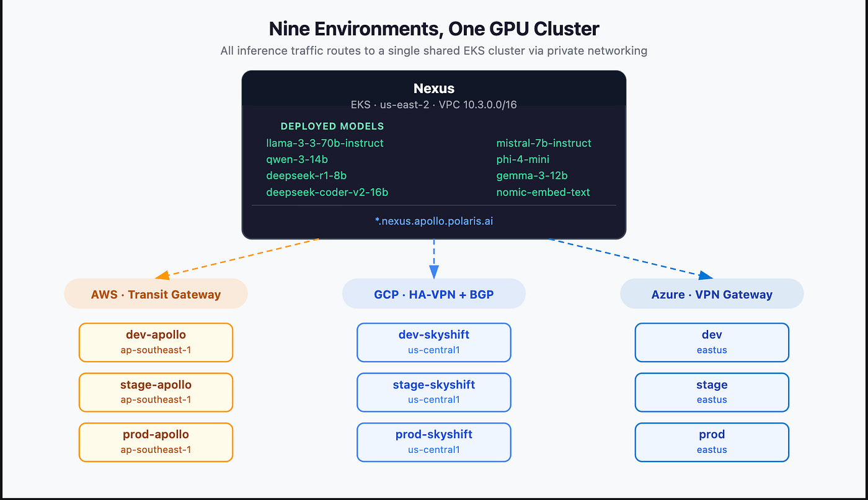
Task: Select the dev-apollo environment box
Action: point(156,342)
